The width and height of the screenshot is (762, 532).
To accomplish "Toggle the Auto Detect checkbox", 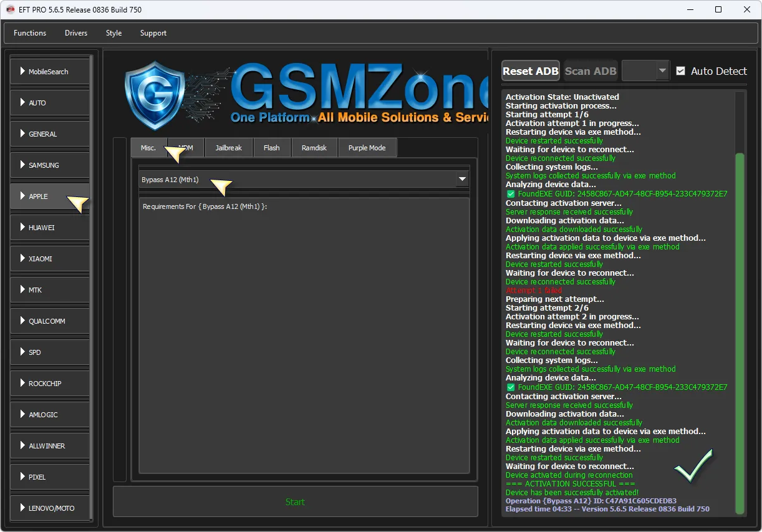I will pyautogui.click(x=681, y=71).
